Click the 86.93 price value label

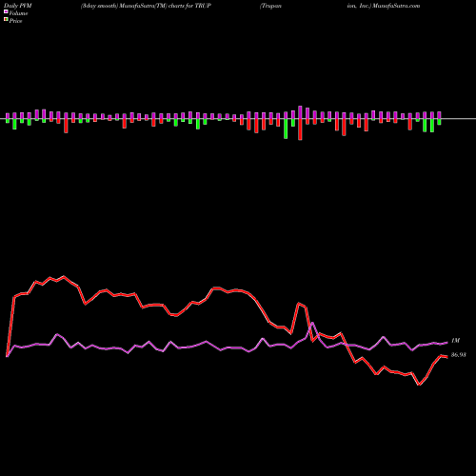[459, 355]
